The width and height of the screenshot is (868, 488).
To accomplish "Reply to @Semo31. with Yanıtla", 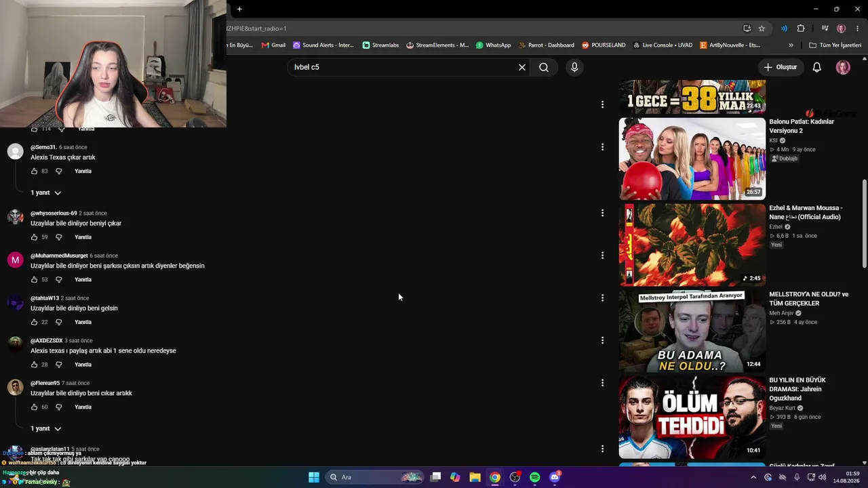I will (x=83, y=171).
